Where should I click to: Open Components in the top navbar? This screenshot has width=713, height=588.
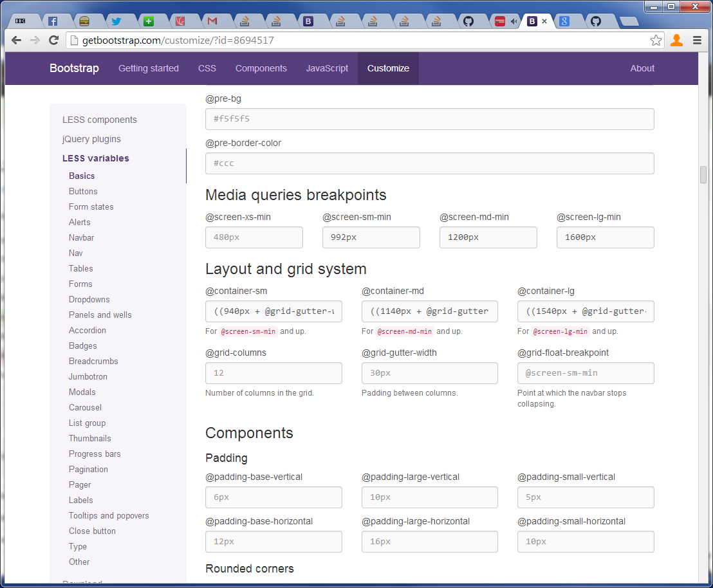(x=261, y=68)
